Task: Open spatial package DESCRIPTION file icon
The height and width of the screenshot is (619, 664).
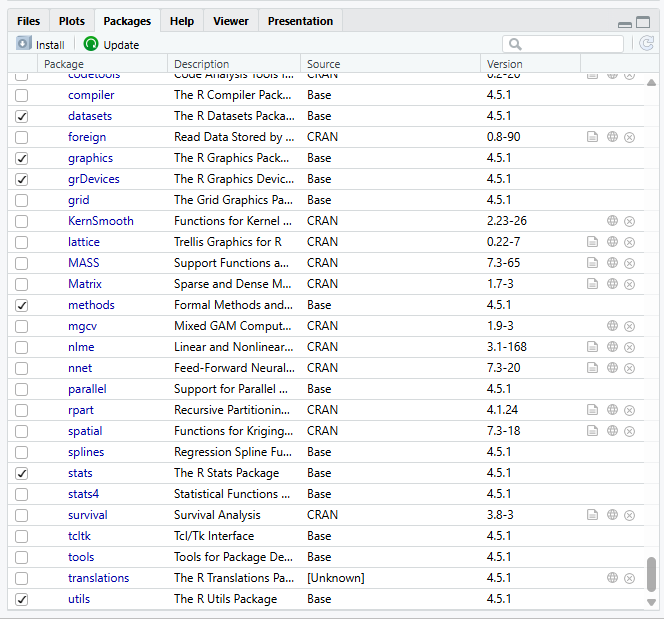Action: point(592,431)
